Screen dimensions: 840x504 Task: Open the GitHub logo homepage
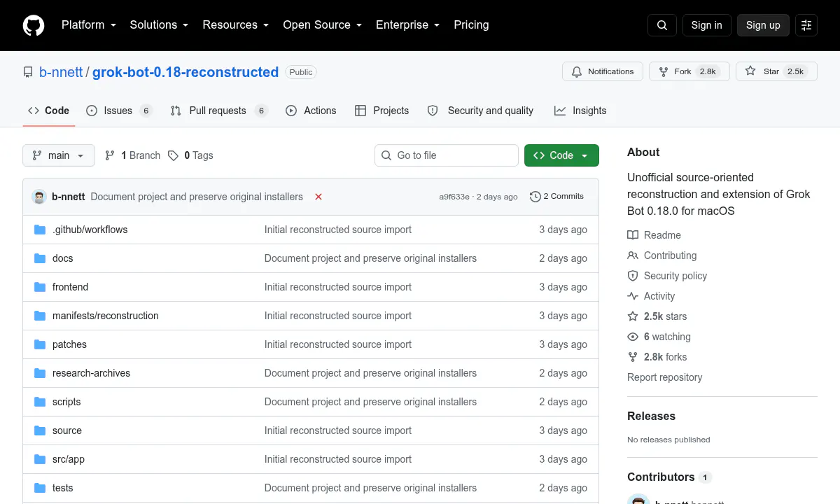coord(34,25)
